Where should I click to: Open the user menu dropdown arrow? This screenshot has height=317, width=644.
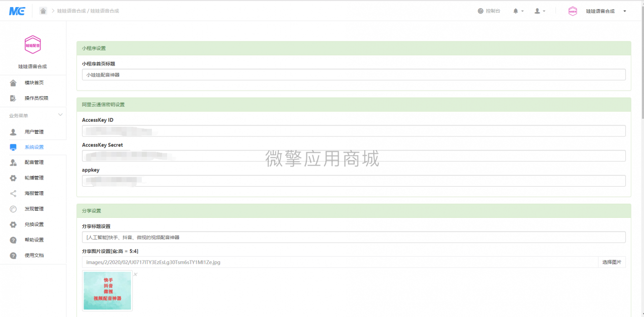[x=544, y=11]
